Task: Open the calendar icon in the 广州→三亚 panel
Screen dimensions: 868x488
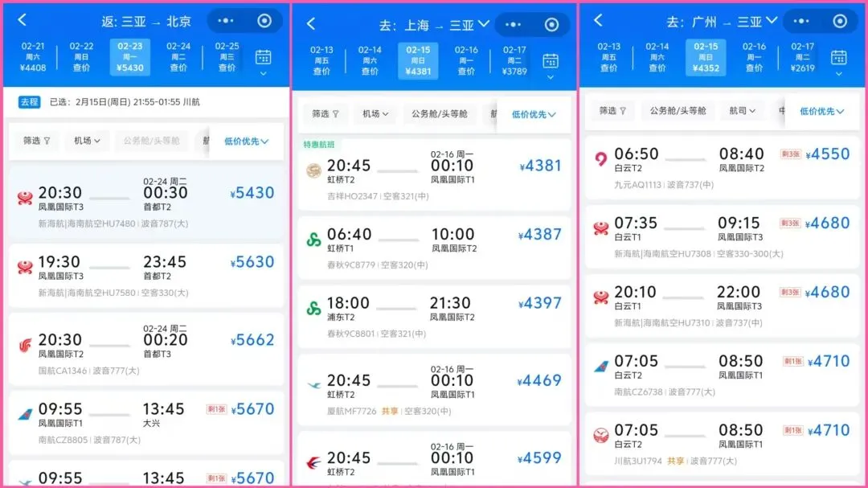Action: (838, 58)
